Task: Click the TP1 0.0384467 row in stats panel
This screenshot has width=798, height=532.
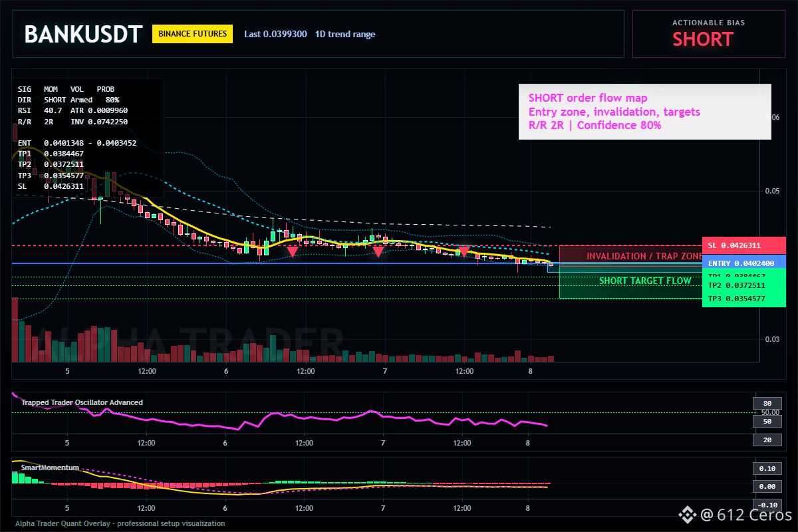Action: [51, 154]
